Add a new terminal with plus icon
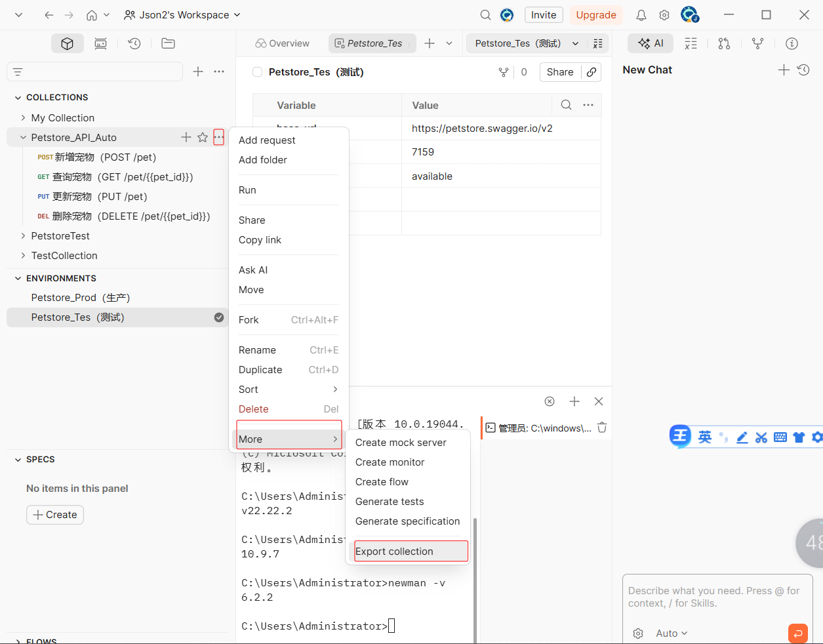This screenshot has width=823, height=644. (x=574, y=401)
